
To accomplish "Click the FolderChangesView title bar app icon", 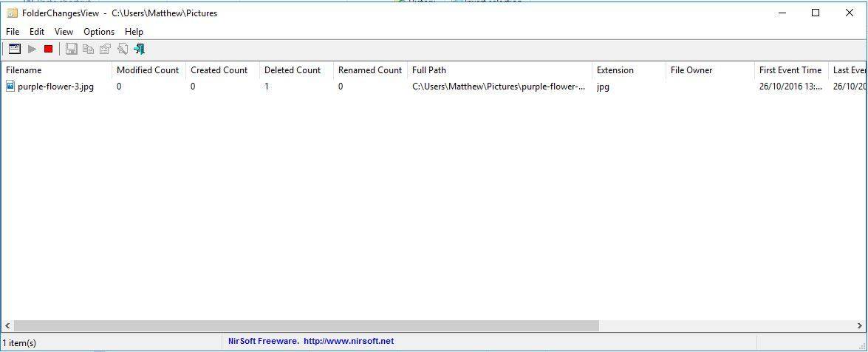I will (12, 13).
